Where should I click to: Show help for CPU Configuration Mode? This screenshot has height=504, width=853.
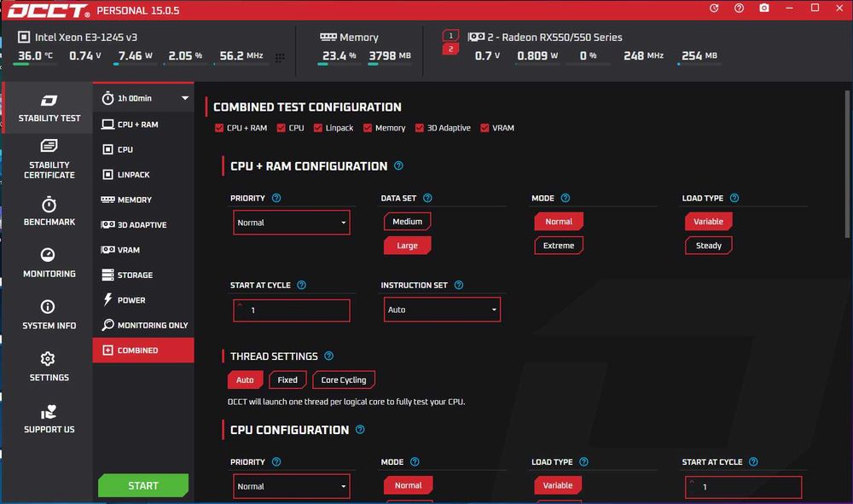[415, 461]
